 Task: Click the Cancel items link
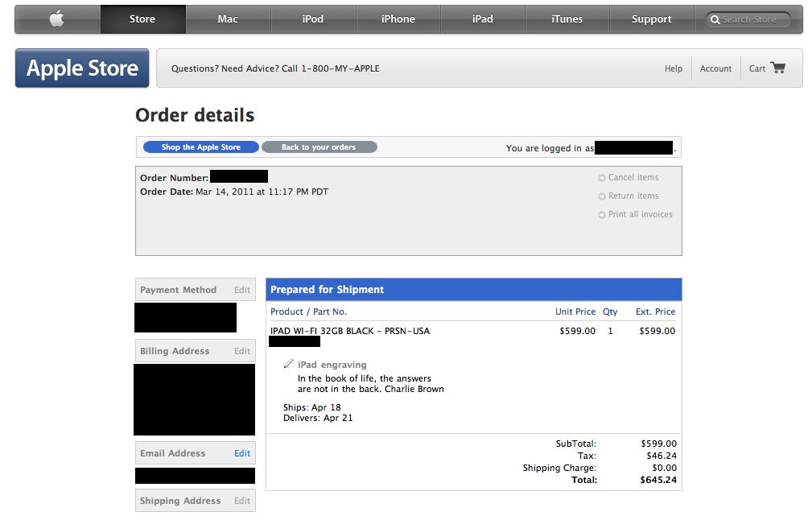633,177
